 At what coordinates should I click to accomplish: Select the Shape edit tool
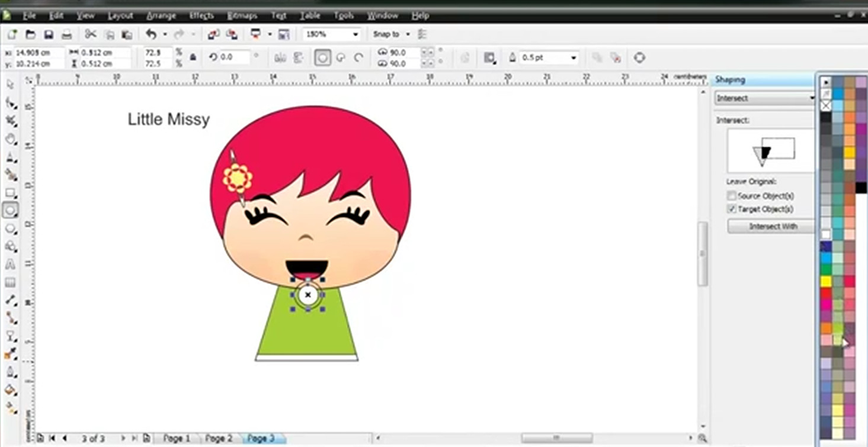click(x=11, y=103)
